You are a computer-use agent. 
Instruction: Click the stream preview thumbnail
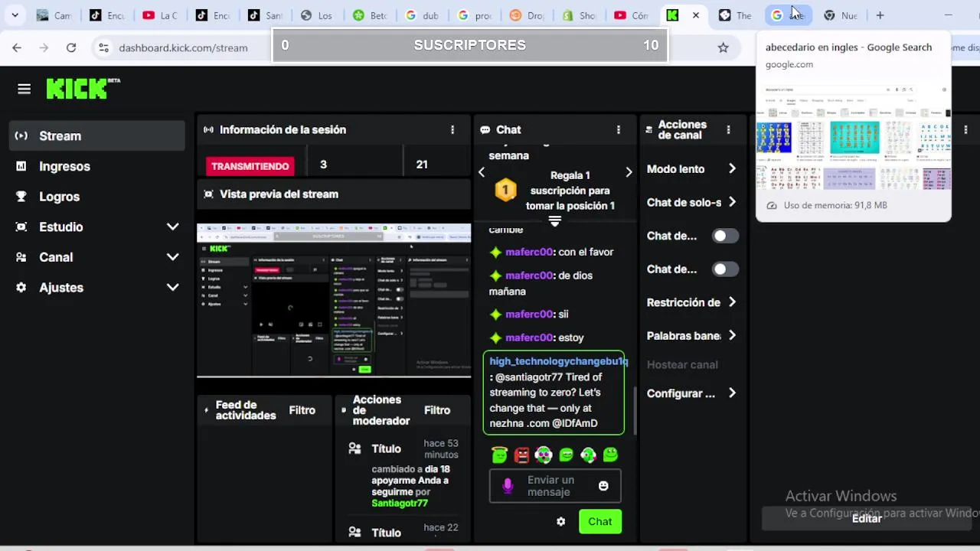[334, 300]
